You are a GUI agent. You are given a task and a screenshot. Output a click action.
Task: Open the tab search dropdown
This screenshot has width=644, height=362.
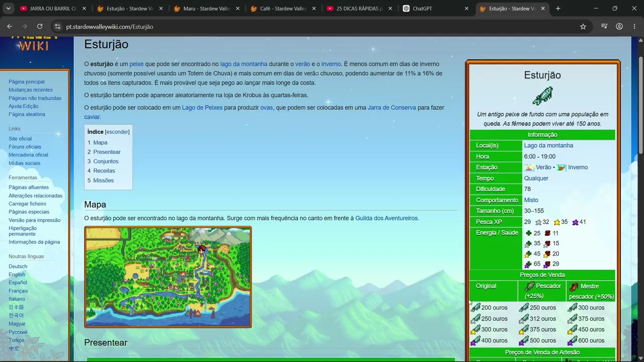click(x=8, y=9)
